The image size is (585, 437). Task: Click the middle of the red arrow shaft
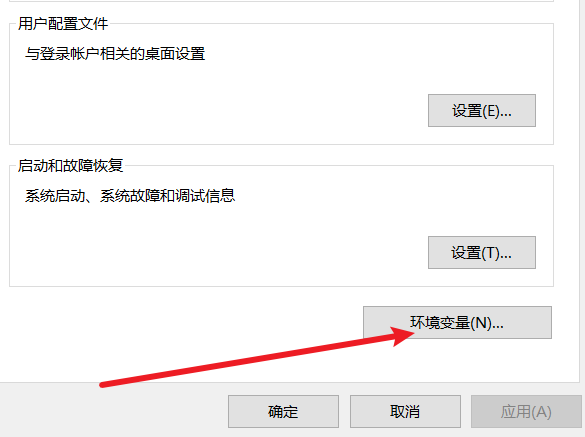(x=254, y=360)
